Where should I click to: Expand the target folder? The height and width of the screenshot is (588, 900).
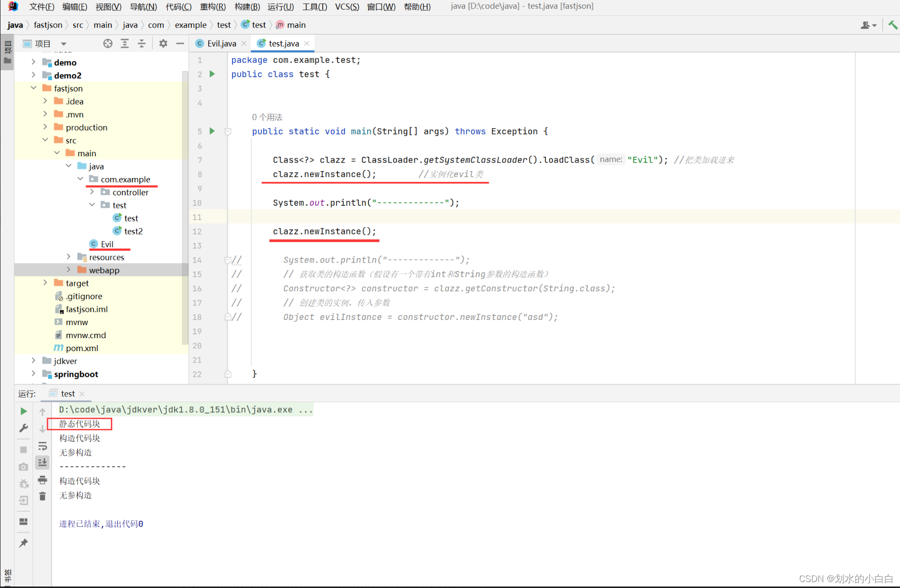[45, 283]
